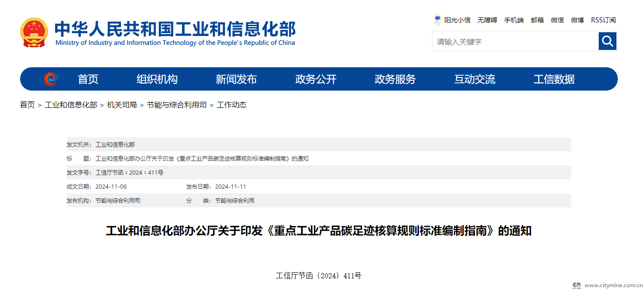The width and height of the screenshot is (644, 290).
Task: Click the national emblem logo
Action: point(34,32)
